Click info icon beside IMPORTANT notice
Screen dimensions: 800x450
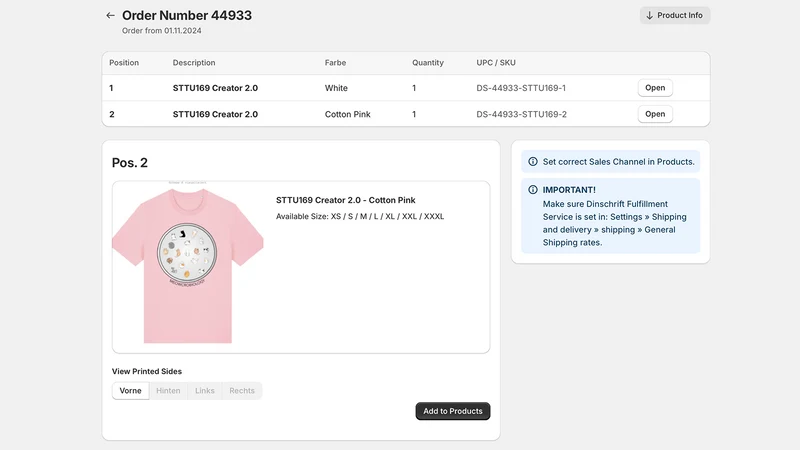(x=533, y=189)
